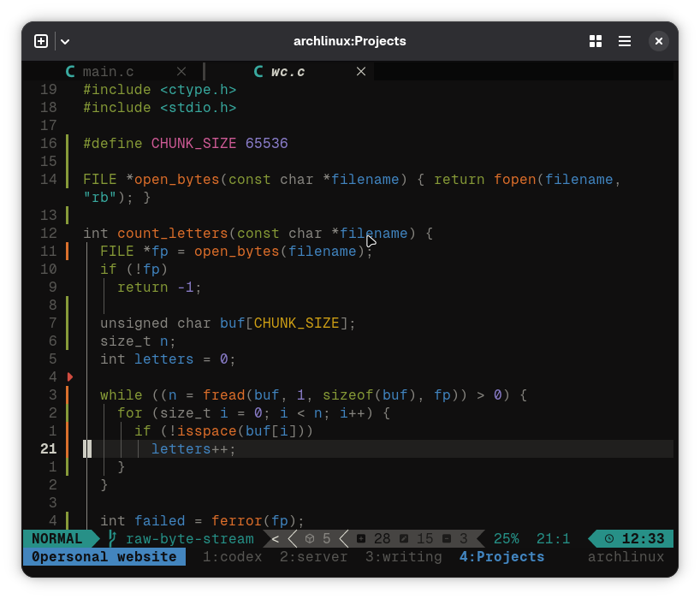Click the git modified count icon beside 15
Image resolution: width=700 pixels, height=599 pixels.
(404, 539)
